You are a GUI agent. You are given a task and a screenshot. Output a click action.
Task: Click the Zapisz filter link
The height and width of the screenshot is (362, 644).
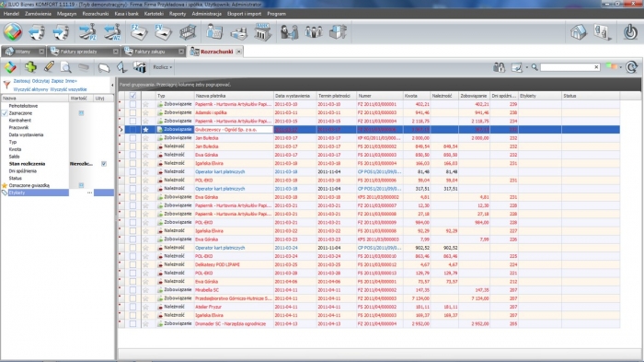point(57,81)
